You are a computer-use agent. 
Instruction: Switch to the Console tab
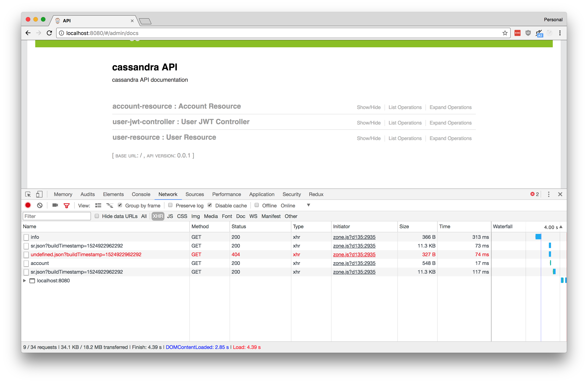[x=141, y=195]
